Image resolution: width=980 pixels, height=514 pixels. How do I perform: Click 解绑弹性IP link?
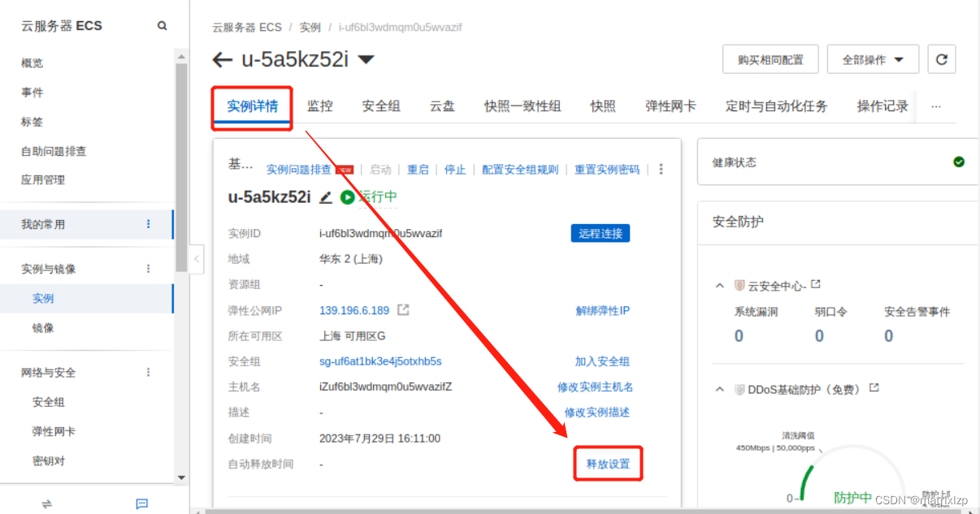pyautogui.click(x=603, y=310)
